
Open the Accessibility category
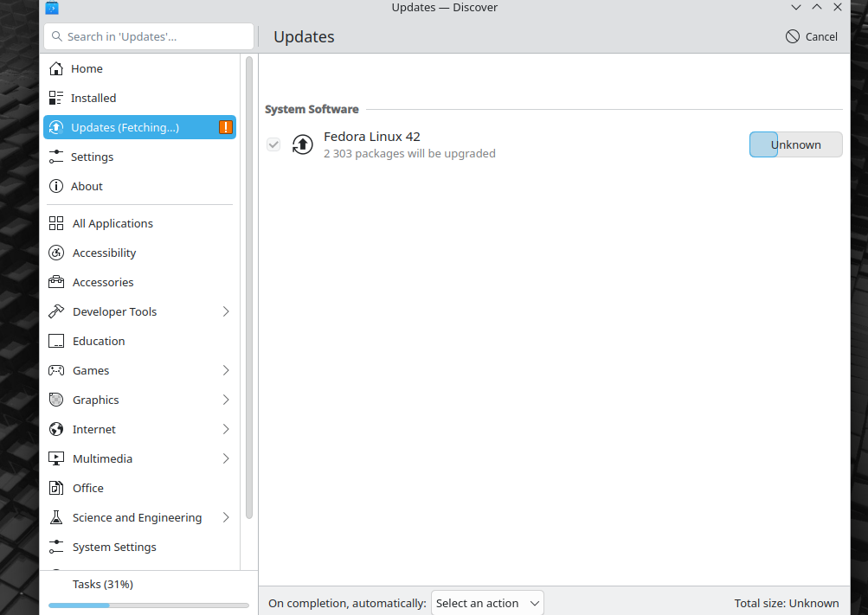pyautogui.click(x=139, y=253)
